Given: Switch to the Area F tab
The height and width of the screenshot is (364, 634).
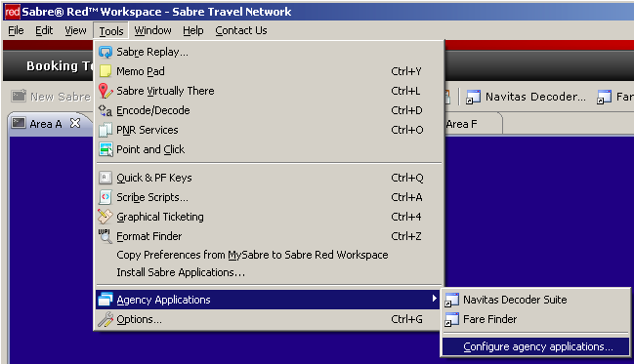Looking at the screenshot, I should [x=462, y=124].
